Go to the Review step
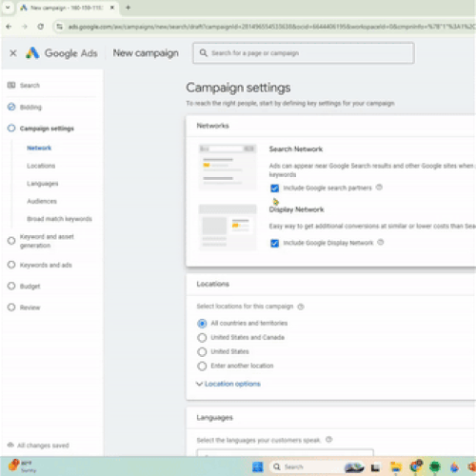Screen dimensions: 476x476 [30, 307]
